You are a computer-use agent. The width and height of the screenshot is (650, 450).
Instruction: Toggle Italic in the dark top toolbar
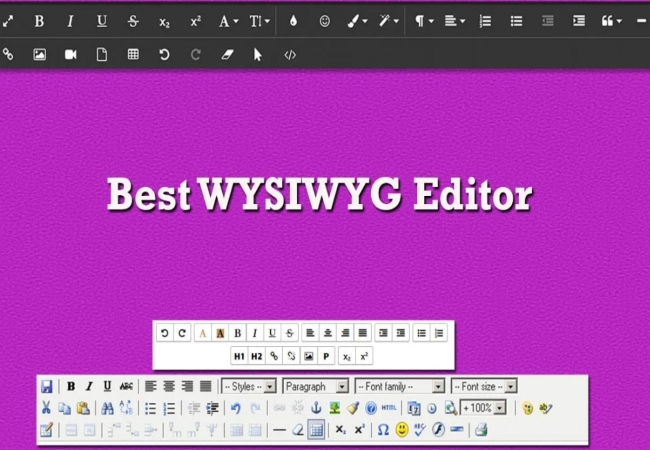click(x=70, y=21)
